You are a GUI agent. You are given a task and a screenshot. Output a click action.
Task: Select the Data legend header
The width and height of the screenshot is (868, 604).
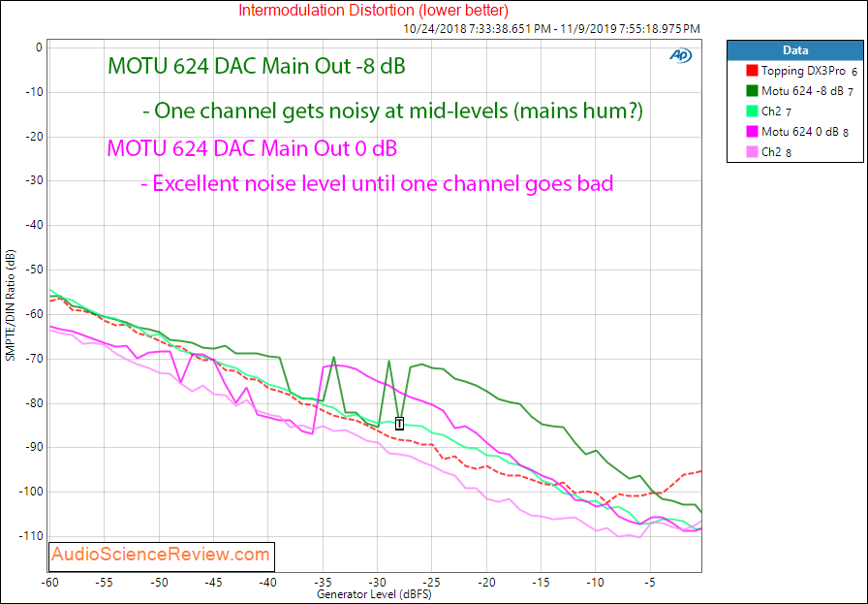coord(795,49)
